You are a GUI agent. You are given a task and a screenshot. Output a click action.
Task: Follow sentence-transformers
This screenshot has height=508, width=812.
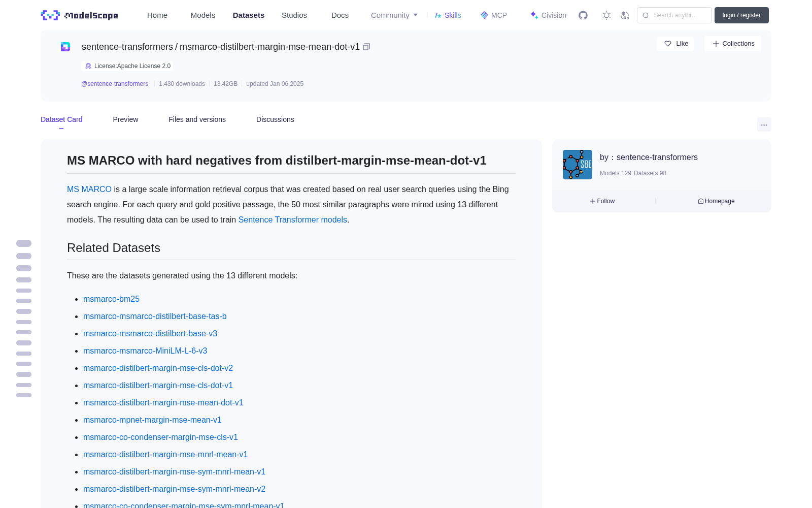pyautogui.click(x=602, y=201)
